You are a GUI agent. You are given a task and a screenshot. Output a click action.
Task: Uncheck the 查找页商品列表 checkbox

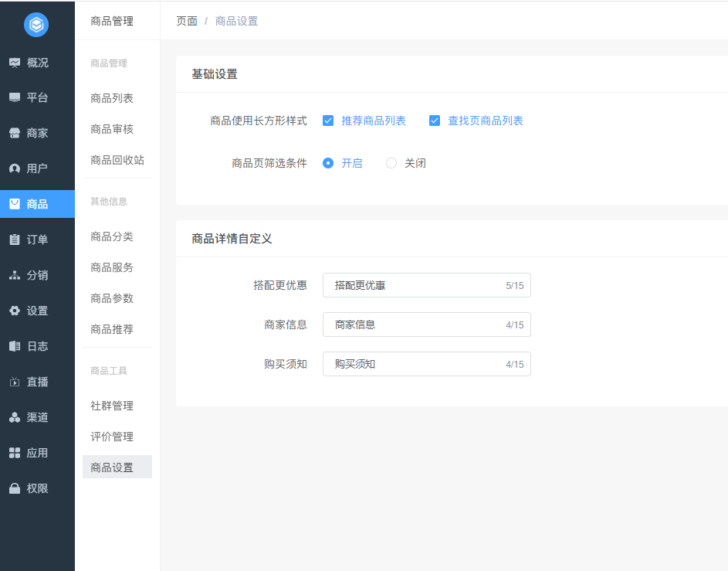435,121
